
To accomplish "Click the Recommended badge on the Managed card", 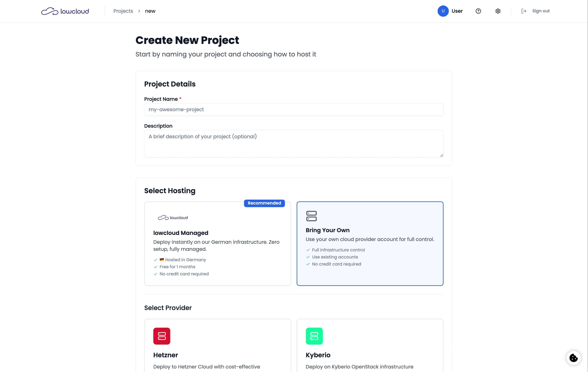I will click(x=264, y=203).
